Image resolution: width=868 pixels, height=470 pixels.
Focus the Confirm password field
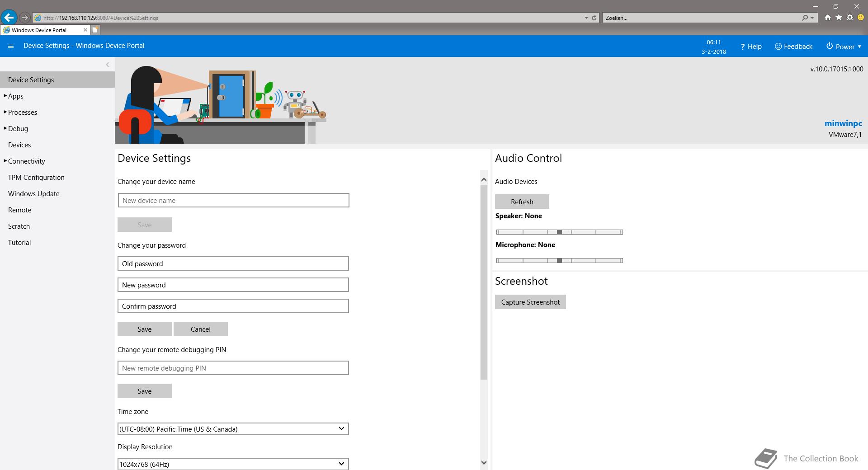[233, 306]
